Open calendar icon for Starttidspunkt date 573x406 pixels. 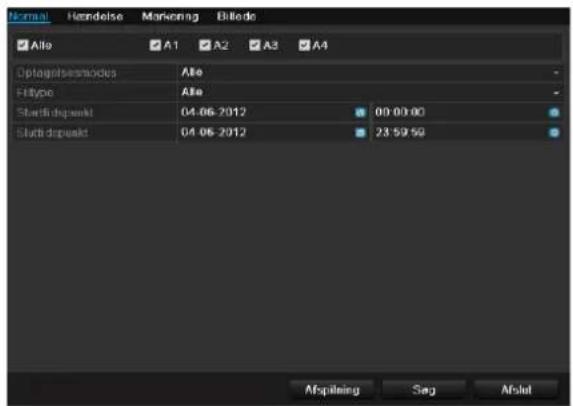coord(360,113)
